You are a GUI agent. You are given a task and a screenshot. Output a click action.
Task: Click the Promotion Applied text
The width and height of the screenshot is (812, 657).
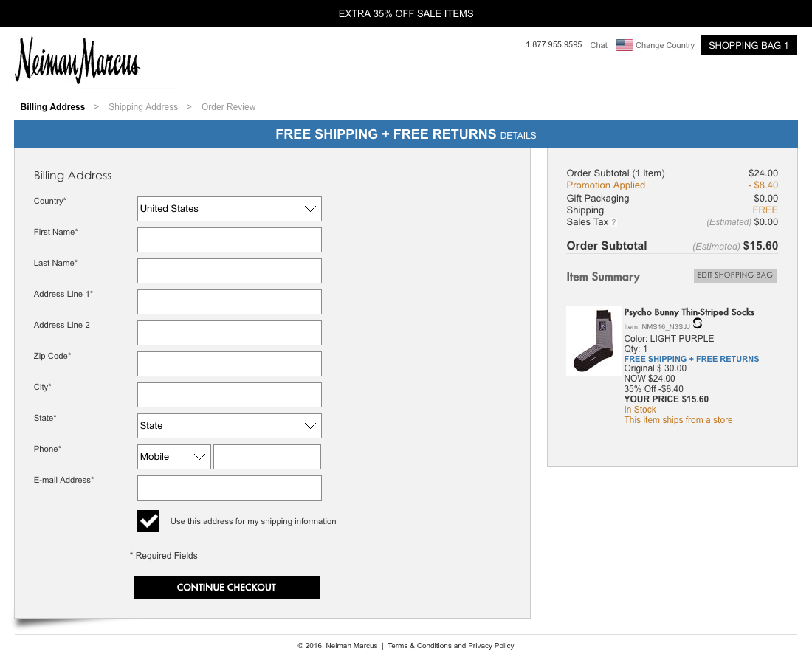605,185
